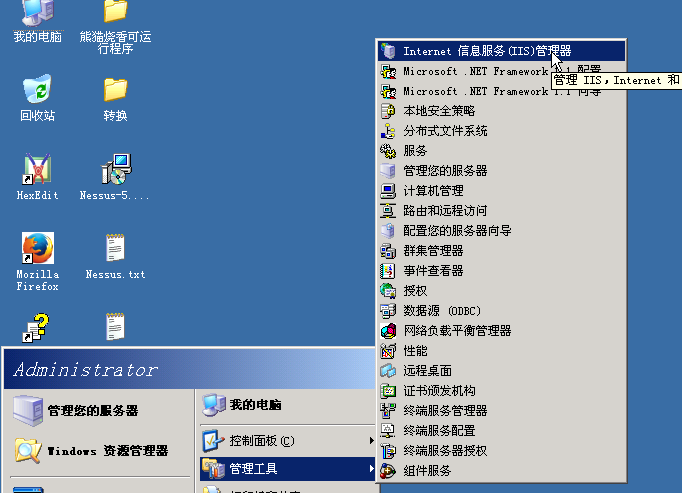Viewport: 682px width, 493px height.
Task: Click the 本地安全策略 icon in menu
Action: pos(388,111)
